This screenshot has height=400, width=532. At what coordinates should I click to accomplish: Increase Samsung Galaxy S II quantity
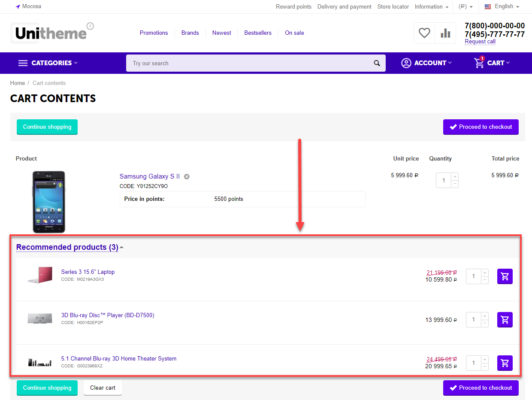[x=455, y=176]
